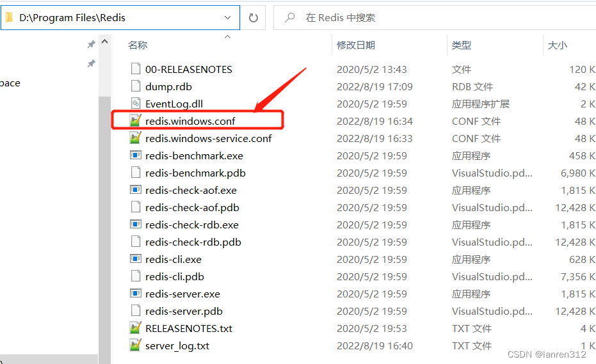596x364 pixels.
Task: Select the server_log.txt file name
Action: pyautogui.click(x=177, y=345)
